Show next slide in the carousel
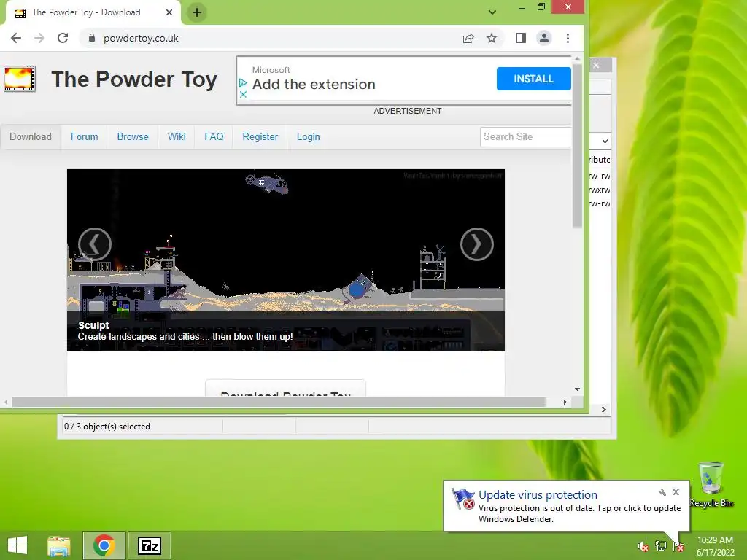Viewport: 747px width, 560px height. click(477, 244)
